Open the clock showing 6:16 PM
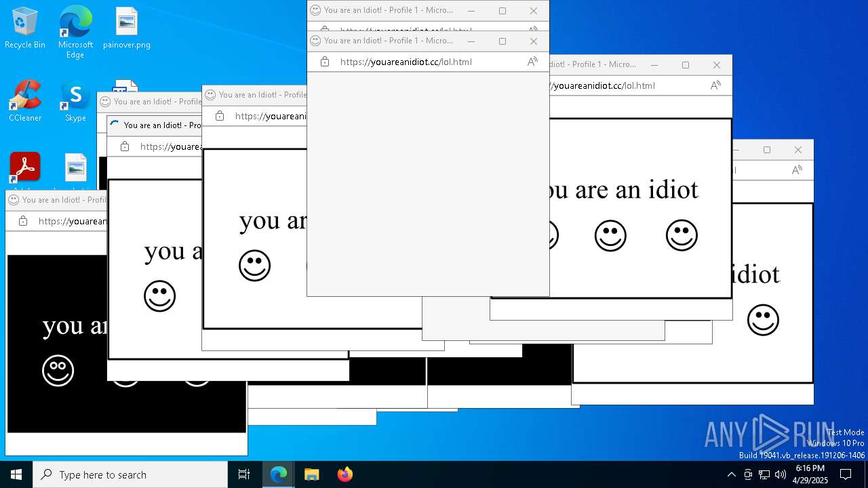The height and width of the screenshot is (488, 868). (810, 474)
